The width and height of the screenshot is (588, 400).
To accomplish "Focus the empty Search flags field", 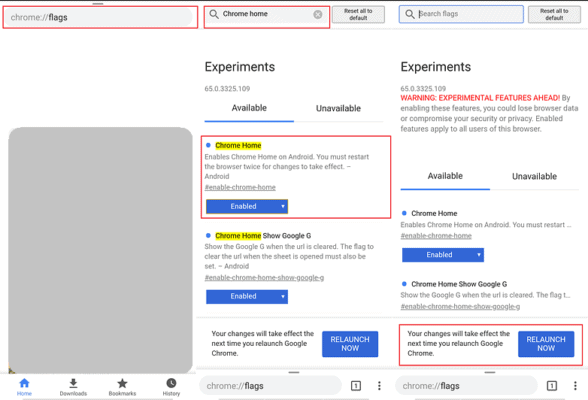I will point(461,14).
